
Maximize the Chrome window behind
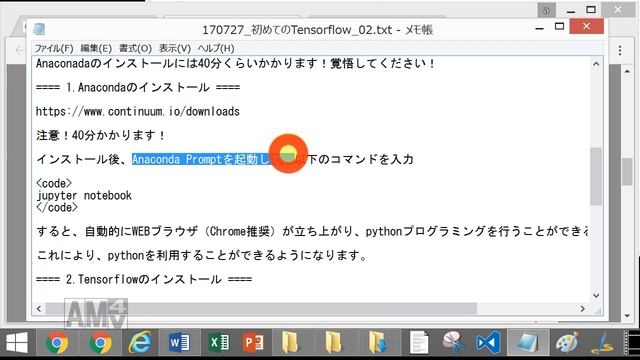591,10
